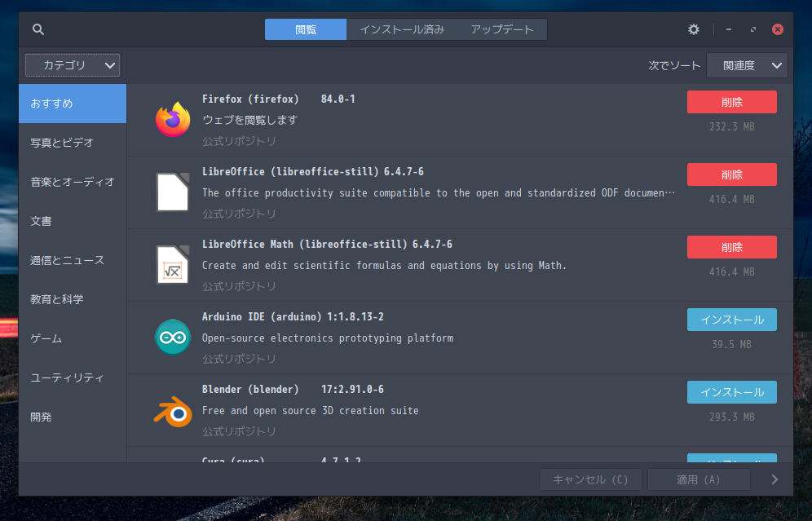
Task: Close the window with red X
Action: 777,29
